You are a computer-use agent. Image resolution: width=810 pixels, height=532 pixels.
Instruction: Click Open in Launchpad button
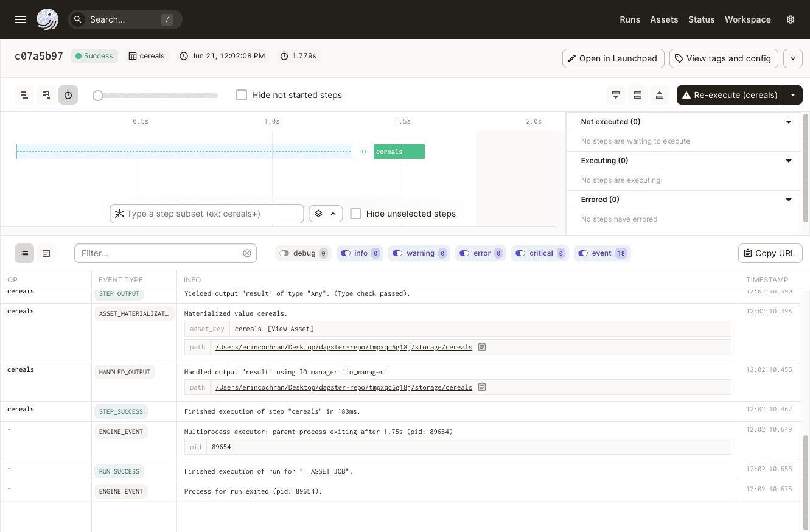613,58
